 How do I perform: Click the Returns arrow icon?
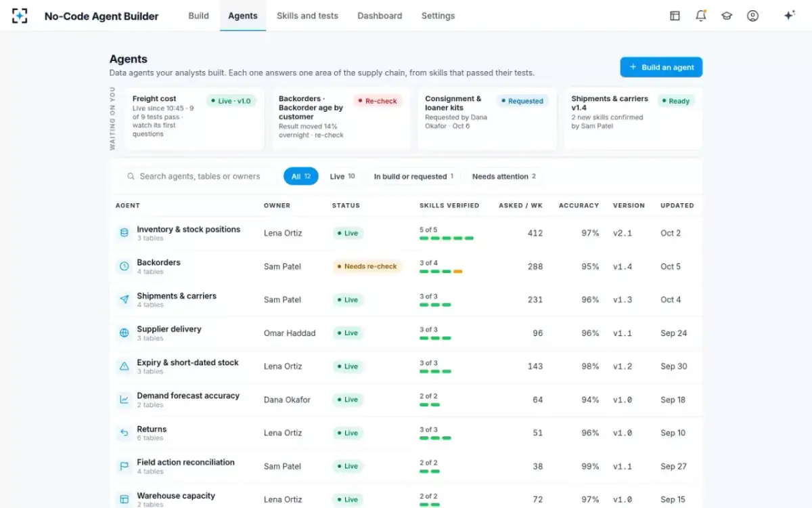(x=124, y=433)
